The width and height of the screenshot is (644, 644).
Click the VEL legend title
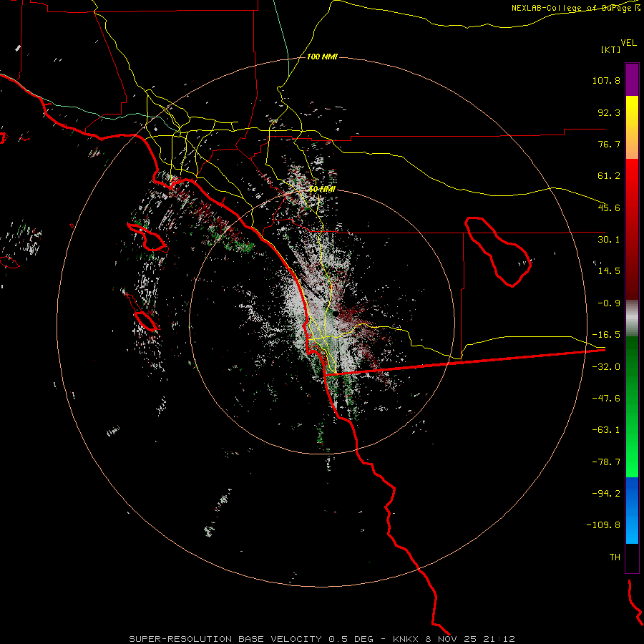pos(628,43)
